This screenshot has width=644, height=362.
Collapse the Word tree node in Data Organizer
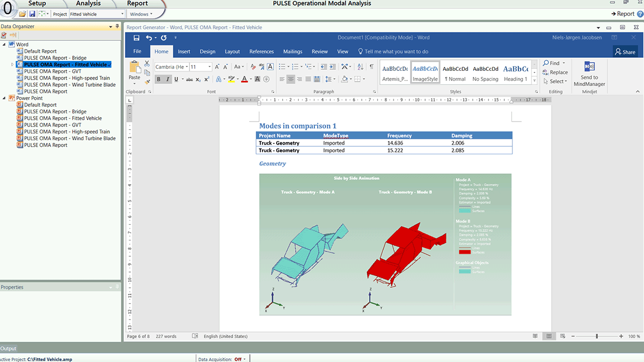(x=4, y=45)
